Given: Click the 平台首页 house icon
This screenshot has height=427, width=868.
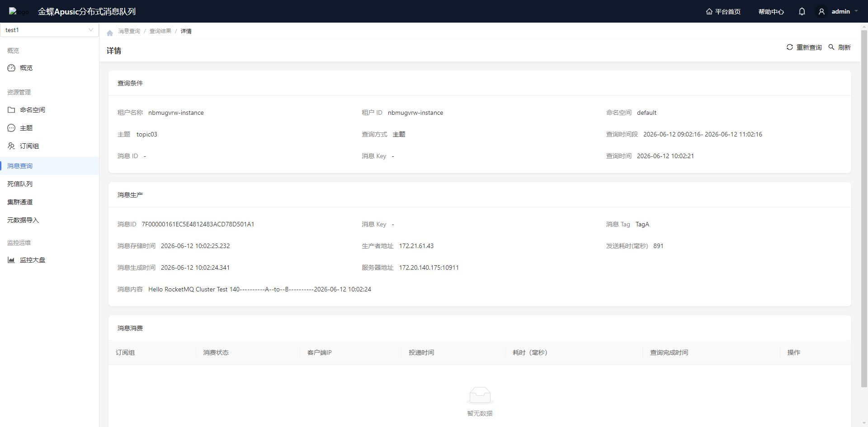Looking at the screenshot, I should 709,12.
